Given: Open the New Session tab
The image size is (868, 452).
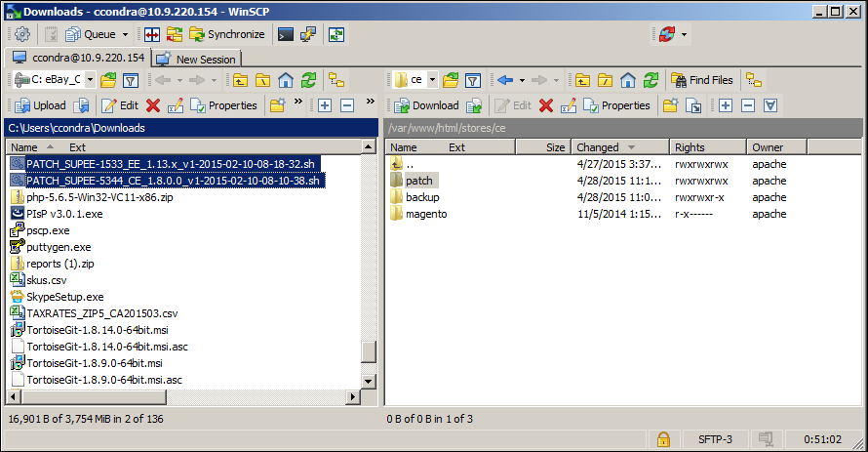Looking at the screenshot, I should coord(196,59).
